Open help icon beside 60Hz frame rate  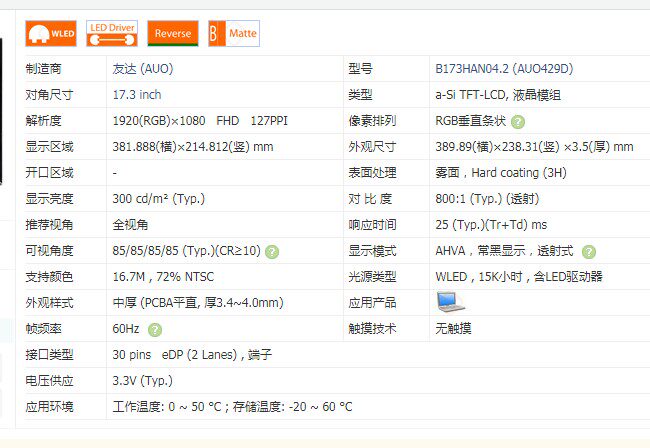(x=155, y=330)
